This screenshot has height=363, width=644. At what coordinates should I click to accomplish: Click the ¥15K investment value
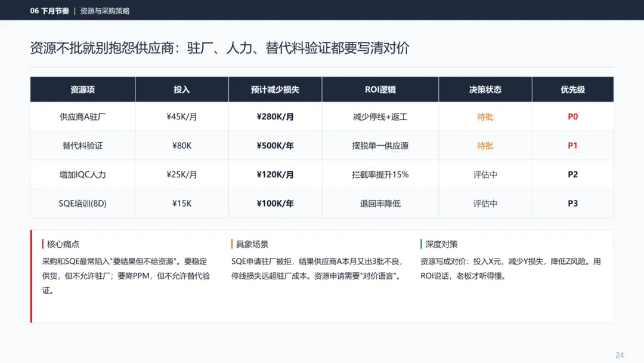[x=181, y=204]
